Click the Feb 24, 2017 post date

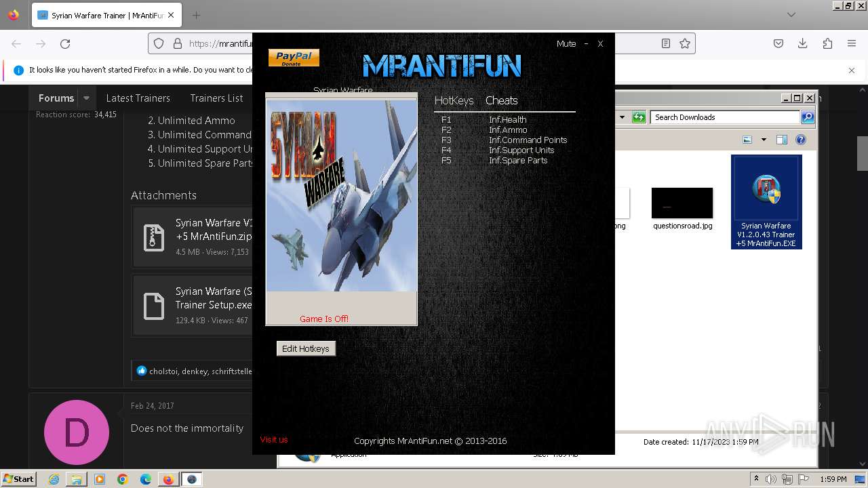point(153,406)
